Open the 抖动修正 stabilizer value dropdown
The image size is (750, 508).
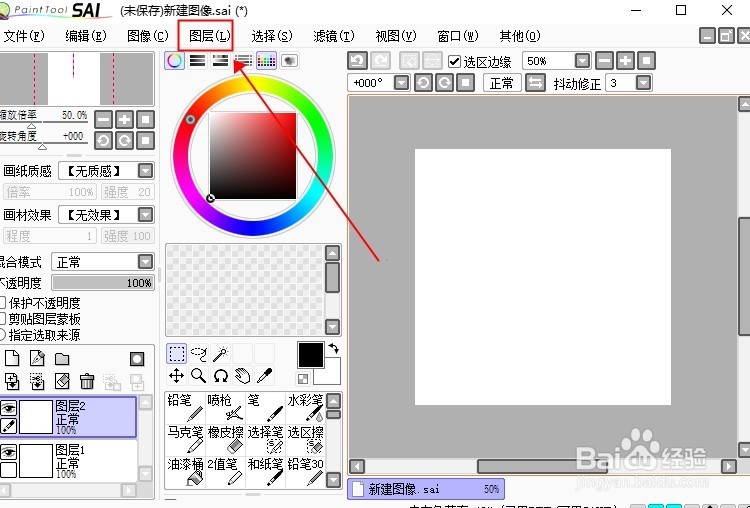point(643,83)
